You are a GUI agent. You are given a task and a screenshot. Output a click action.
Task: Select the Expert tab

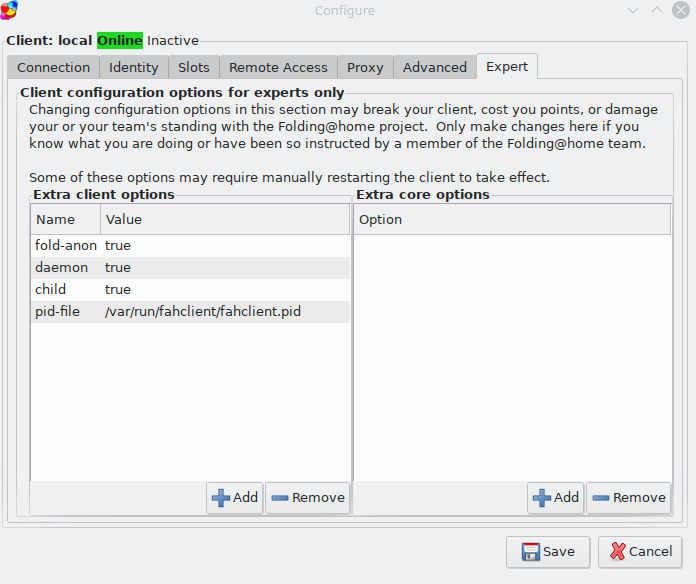(x=507, y=67)
